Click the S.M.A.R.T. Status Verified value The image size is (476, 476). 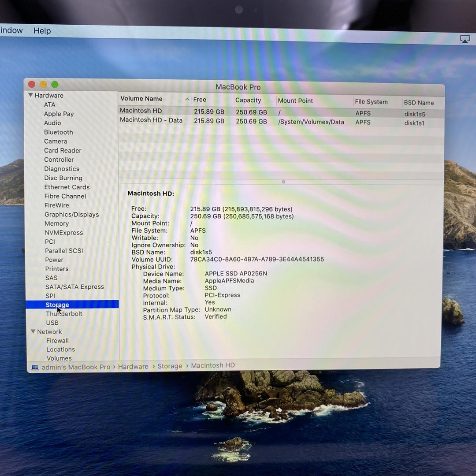click(x=216, y=316)
